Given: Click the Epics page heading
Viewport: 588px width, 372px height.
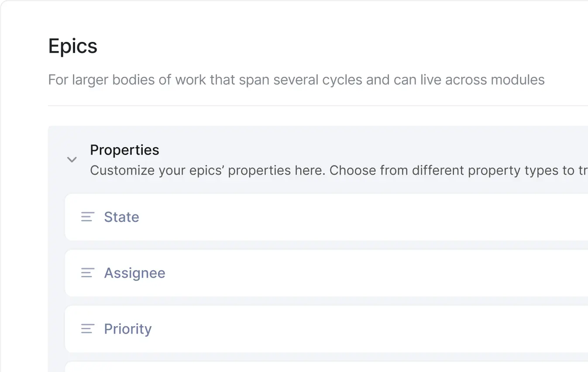Looking at the screenshot, I should pos(72,46).
